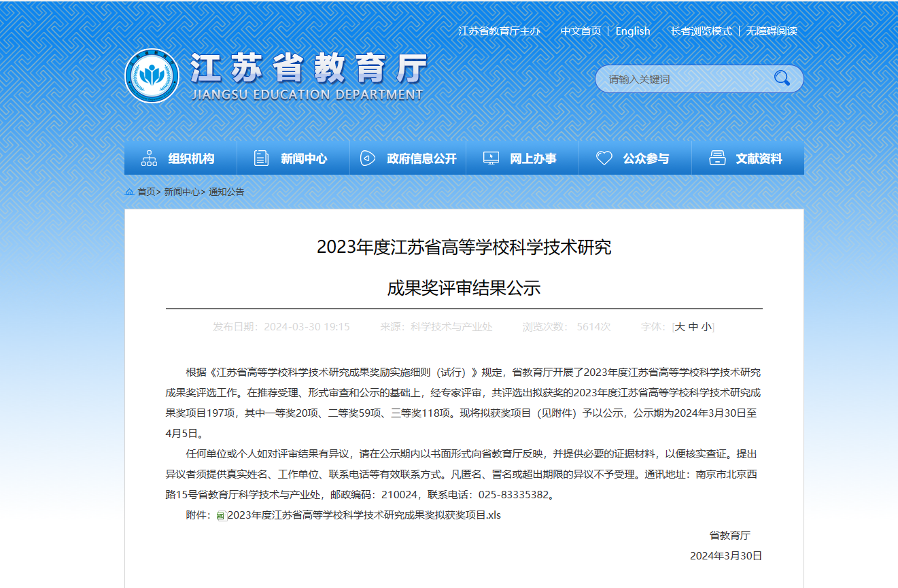Click the 网上办事 monitor icon
The height and width of the screenshot is (588, 898).
(x=491, y=158)
